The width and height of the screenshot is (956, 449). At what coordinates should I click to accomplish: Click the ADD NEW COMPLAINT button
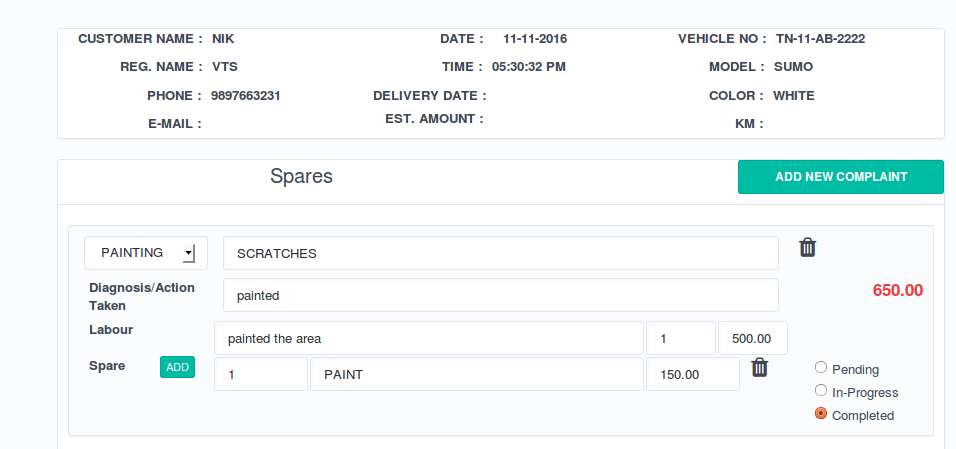click(840, 177)
